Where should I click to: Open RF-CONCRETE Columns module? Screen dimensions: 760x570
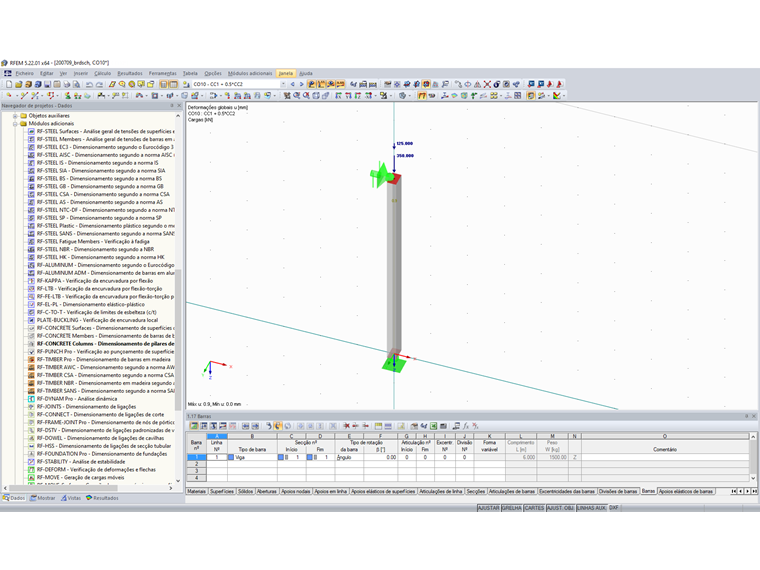point(105,344)
